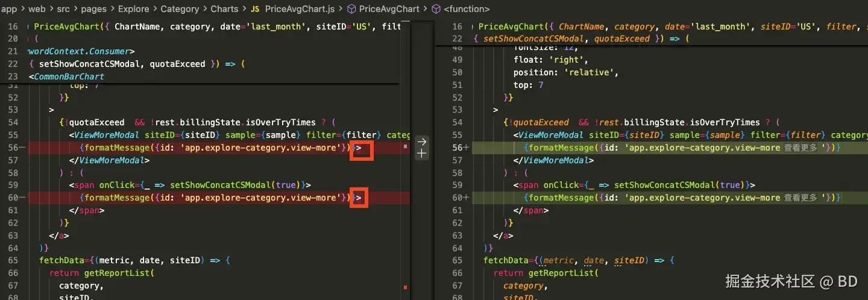Click 'fetchData' on left pane line 65
Viewport: 868px width, 300px height.
click(61, 260)
